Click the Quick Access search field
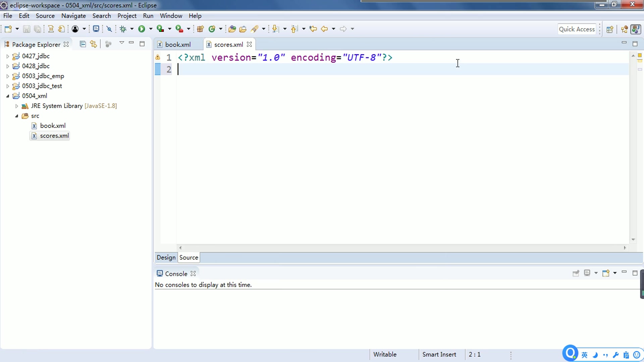The height and width of the screenshot is (362, 644). [x=577, y=29]
